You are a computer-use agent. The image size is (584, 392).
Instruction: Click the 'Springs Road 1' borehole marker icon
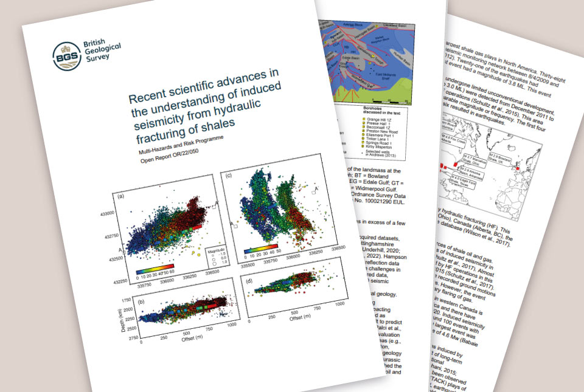tap(363, 143)
